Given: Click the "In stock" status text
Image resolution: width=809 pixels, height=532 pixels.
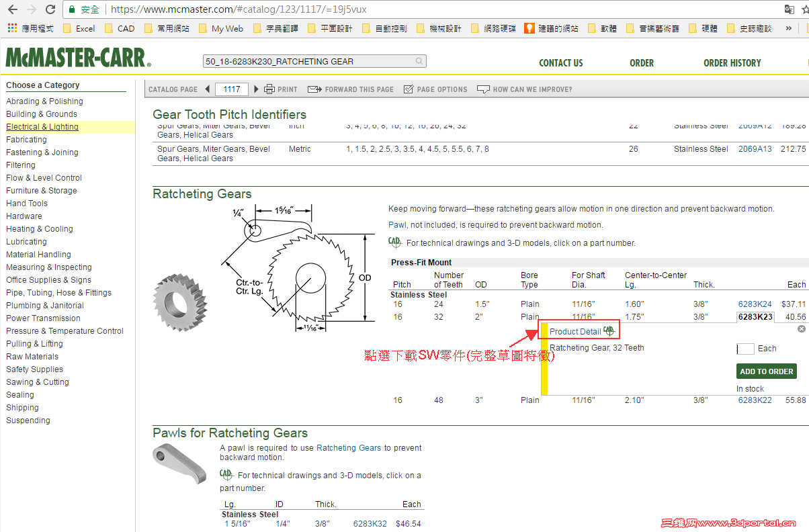Looking at the screenshot, I should click(751, 389).
